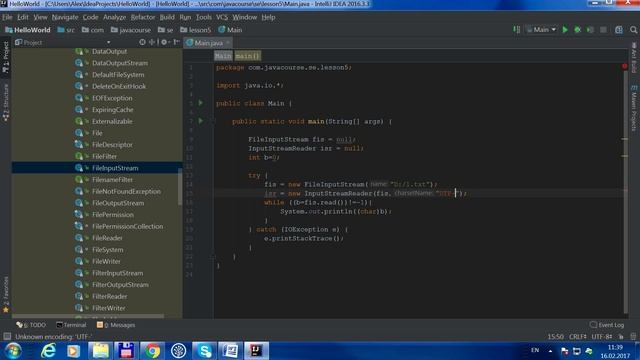This screenshot has width=640, height=360.
Task: Select FilterWriter class in tree
Action: [x=109, y=308]
